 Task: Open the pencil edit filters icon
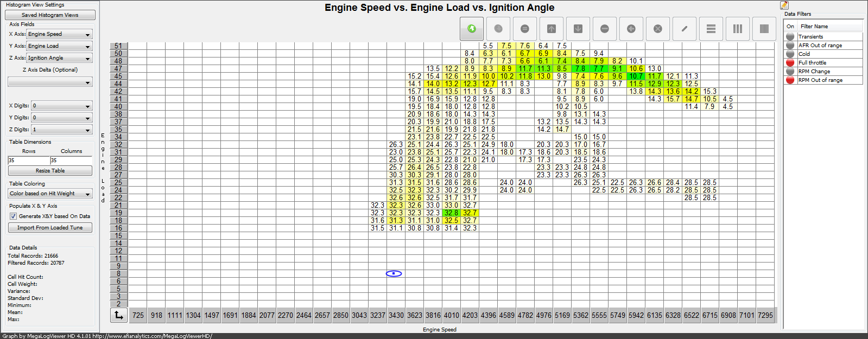(784, 5)
